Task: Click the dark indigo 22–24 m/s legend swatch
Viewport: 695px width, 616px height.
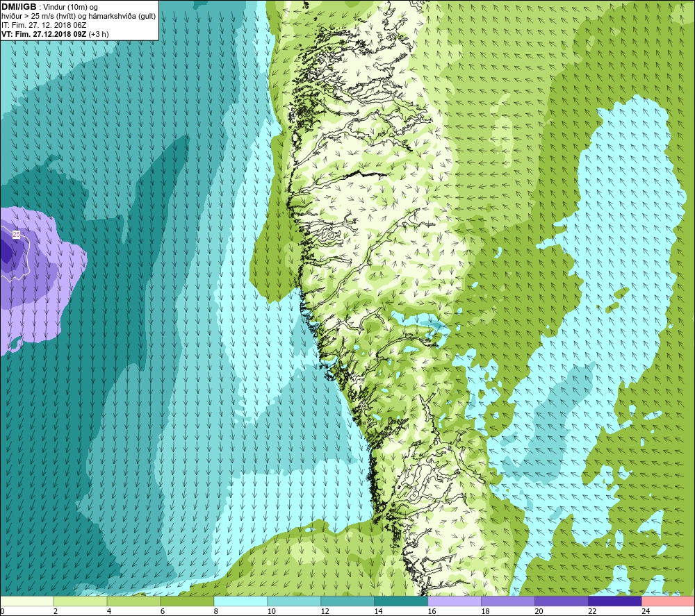Action: coord(615,601)
